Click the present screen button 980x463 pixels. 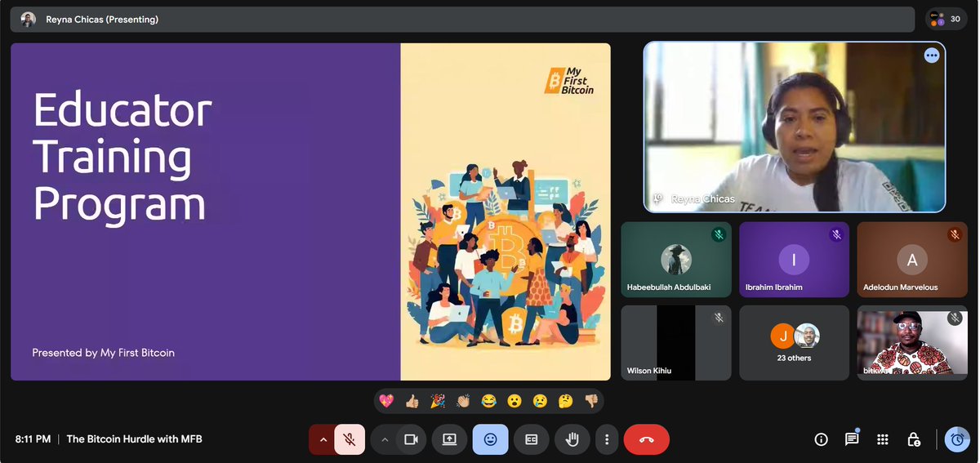[449, 439]
